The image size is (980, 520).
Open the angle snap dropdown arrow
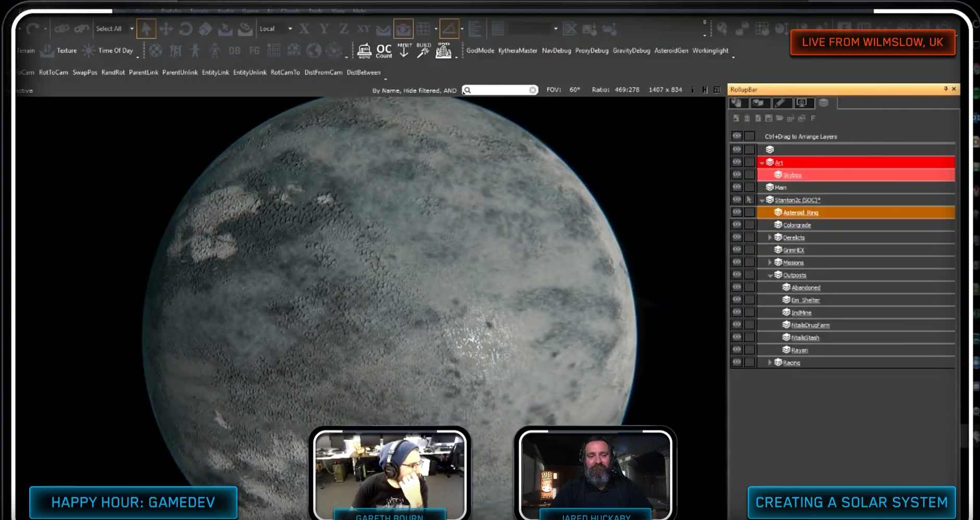coord(462,29)
